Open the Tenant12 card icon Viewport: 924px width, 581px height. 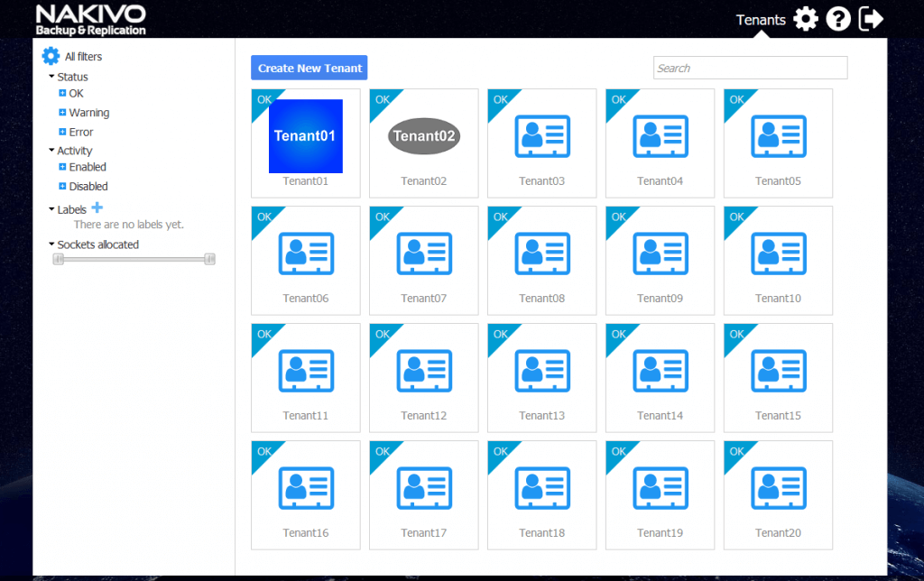tap(424, 371)
